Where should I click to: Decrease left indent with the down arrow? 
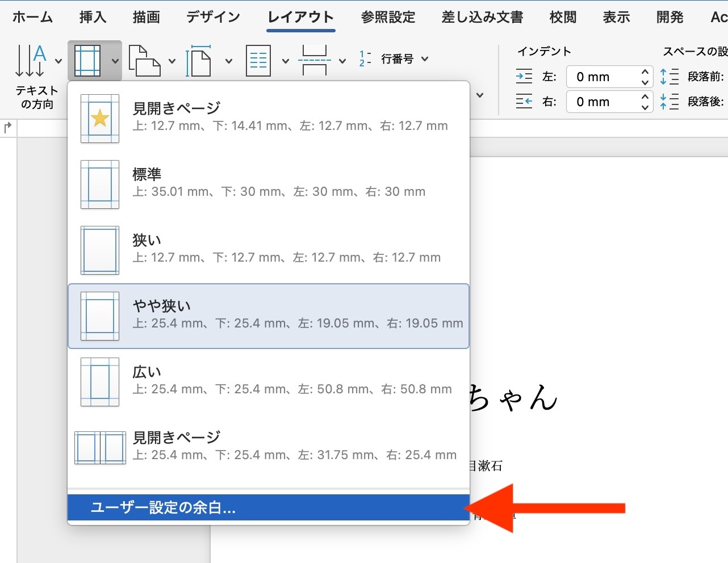[645, 82]
